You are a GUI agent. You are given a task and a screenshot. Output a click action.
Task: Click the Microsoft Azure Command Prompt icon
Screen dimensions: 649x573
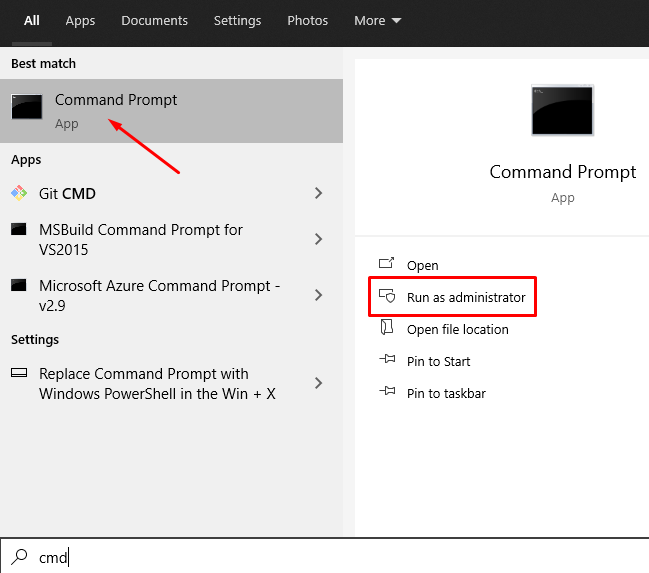tap(19, 286)
